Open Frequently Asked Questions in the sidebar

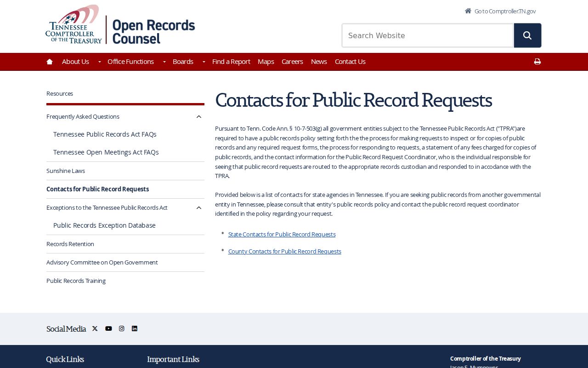(83, 116)
